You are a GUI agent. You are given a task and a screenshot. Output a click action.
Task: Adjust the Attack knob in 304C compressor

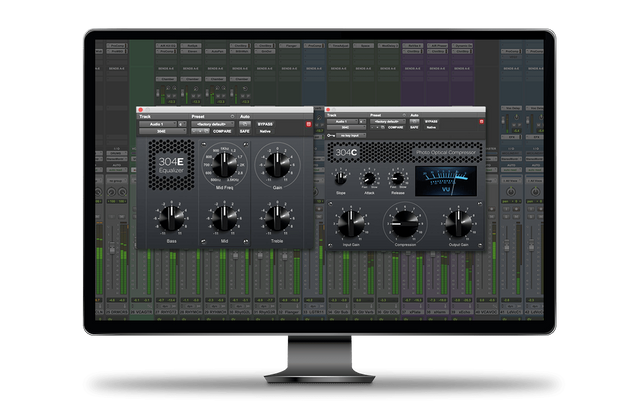pyautogui.click(x=369, y=178)
